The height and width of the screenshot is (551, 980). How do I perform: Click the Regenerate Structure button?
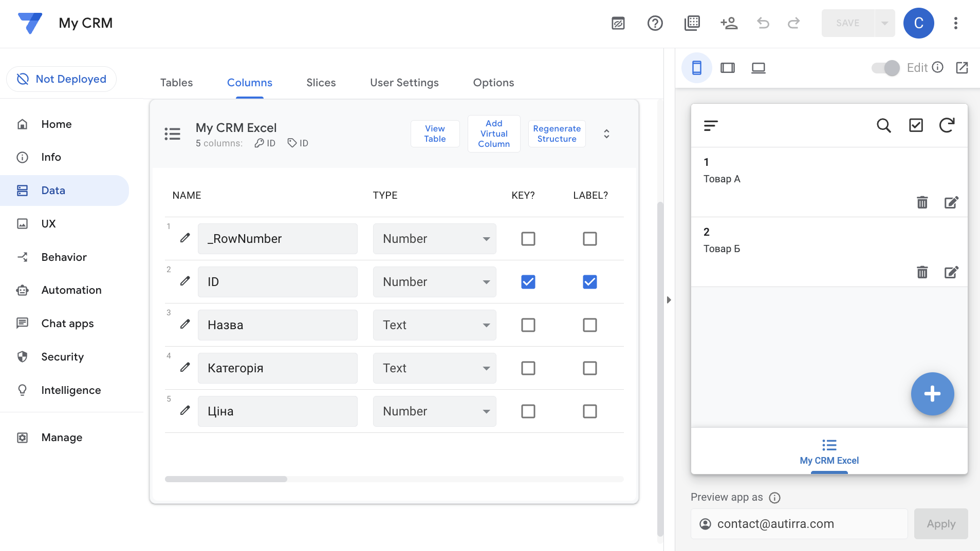pos(557,134)
